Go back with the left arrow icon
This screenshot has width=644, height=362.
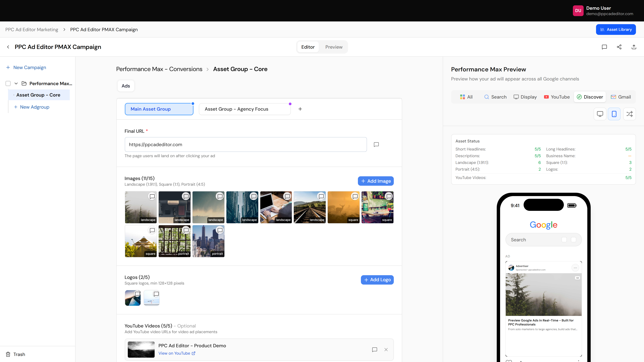(8, 47)
